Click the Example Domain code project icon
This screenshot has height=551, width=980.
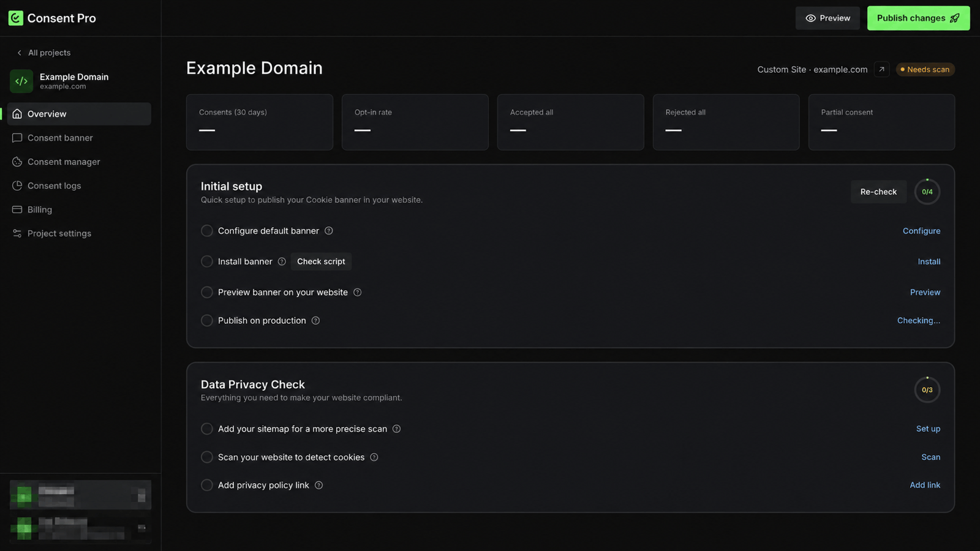pyautogui.click(x=21, y=81)
